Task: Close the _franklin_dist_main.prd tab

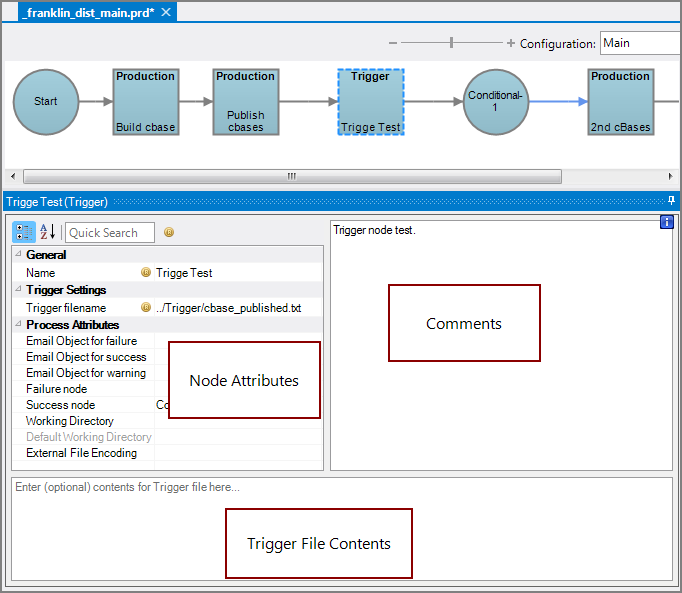Action: 166,12
